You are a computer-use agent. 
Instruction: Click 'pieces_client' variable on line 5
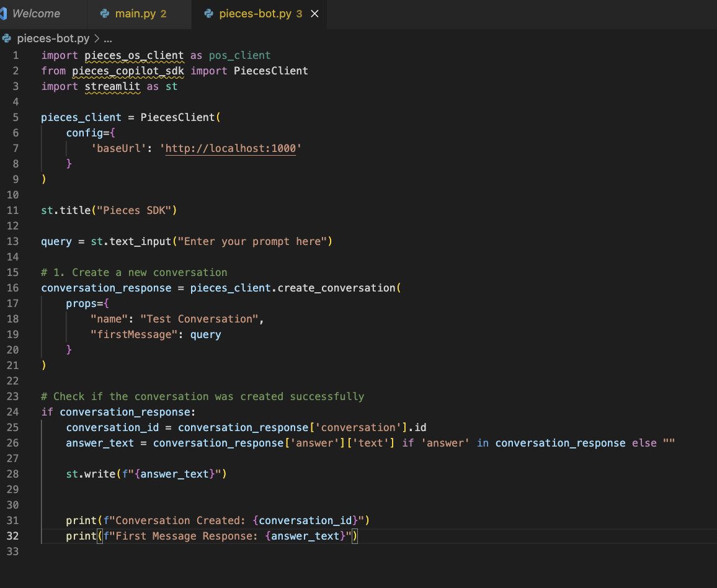coord(81,117)
